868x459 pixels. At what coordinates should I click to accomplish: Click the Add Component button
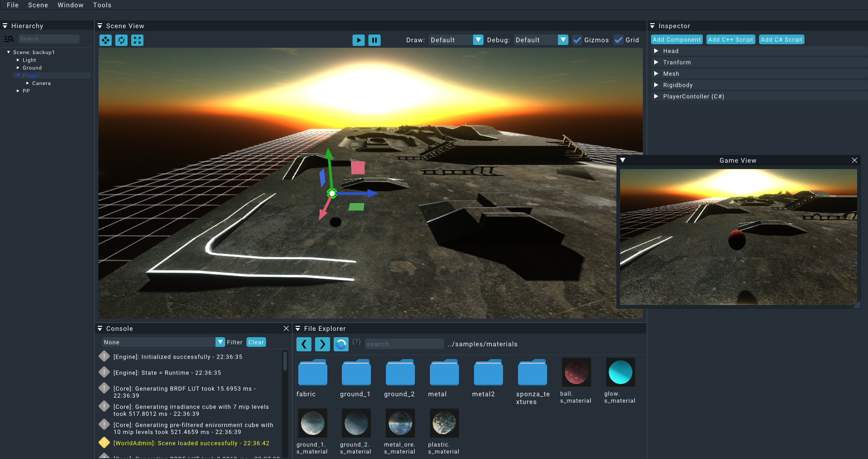677,40
